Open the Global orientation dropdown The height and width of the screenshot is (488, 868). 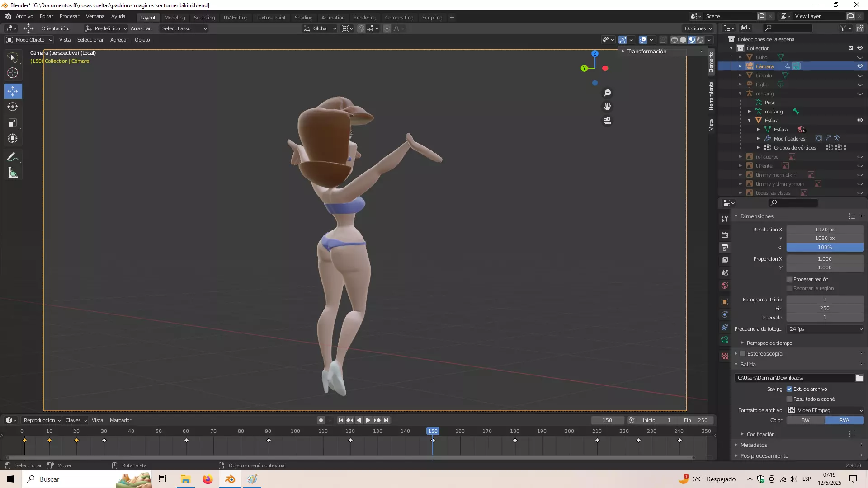coord(320,28)
